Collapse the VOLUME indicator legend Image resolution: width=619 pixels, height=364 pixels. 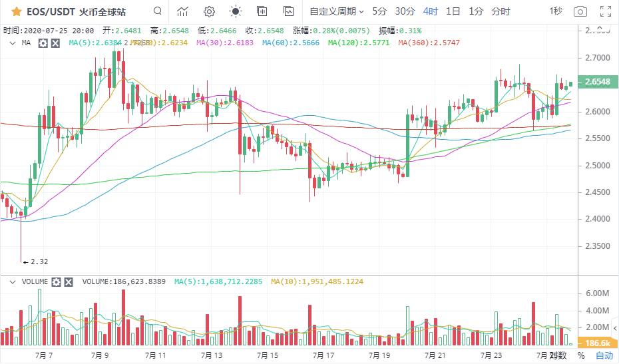click(x=11, y=282)
